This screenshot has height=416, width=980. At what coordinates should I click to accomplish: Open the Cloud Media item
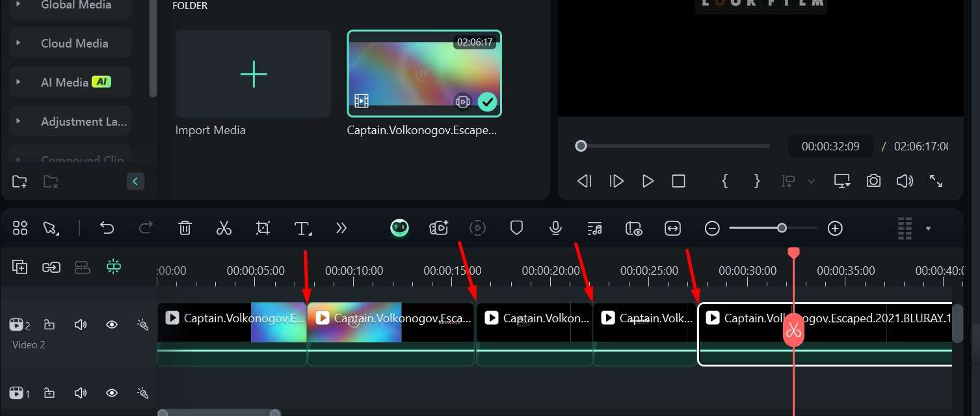pos(70,43)
